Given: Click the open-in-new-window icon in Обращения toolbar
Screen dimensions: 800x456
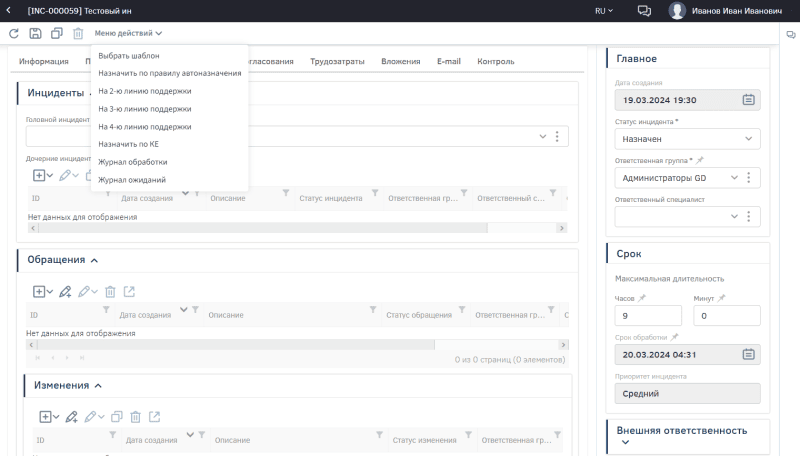Looking at the screenshot, I should [x=129, y=291].
